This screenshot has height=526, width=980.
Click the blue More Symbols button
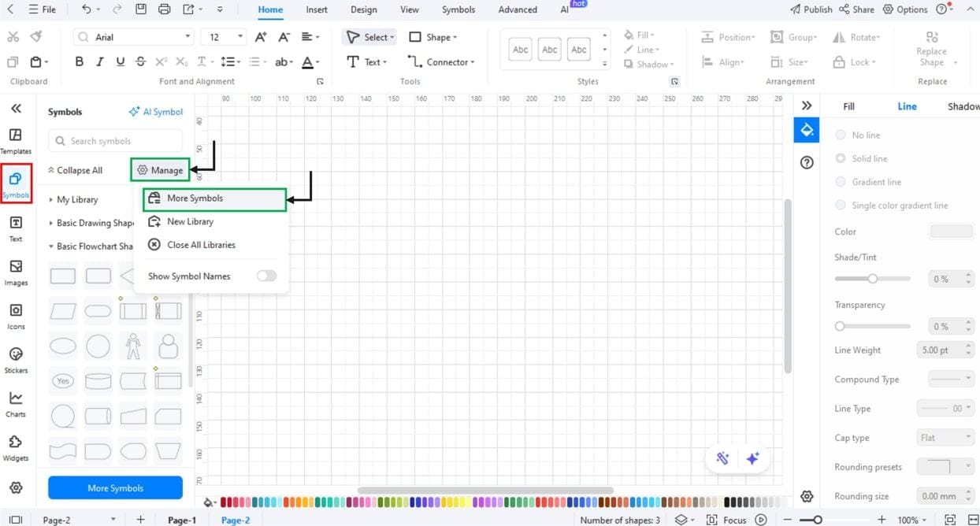115,488
